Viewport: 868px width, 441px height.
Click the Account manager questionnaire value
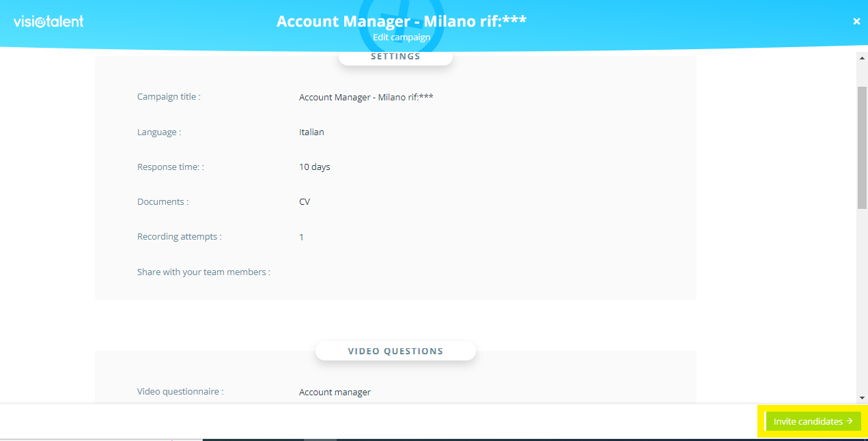(x=335, y=392)
